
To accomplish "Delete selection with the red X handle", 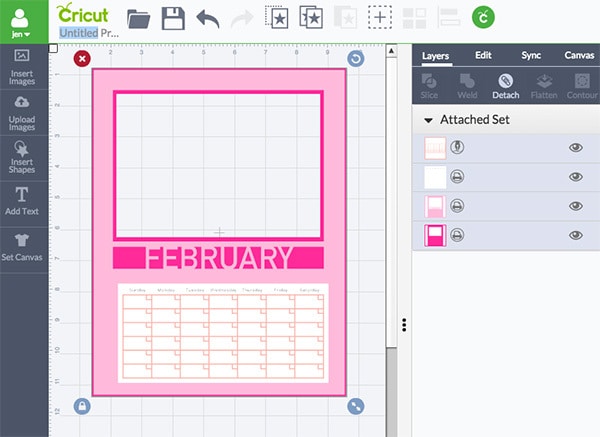I will point(82,59).
